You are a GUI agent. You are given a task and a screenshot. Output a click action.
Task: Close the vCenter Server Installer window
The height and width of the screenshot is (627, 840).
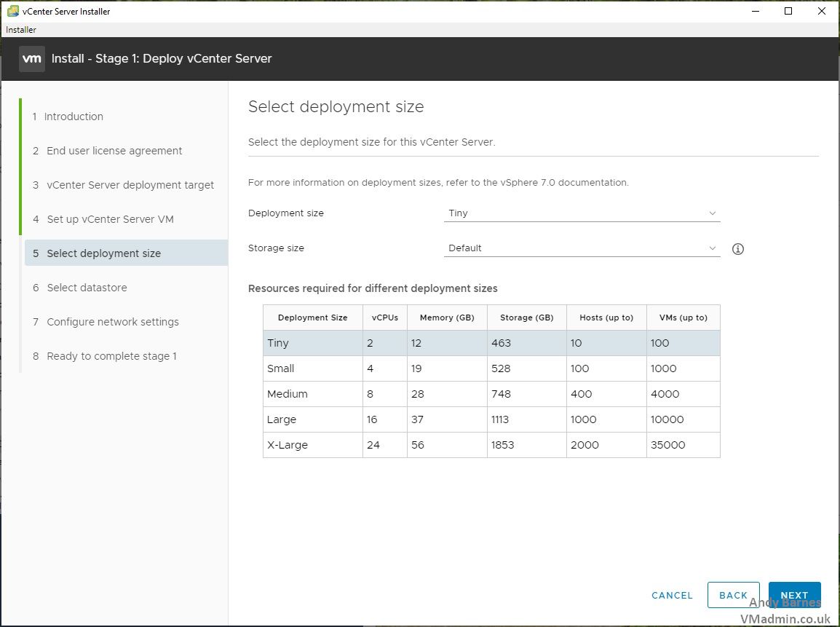[x=821, y=11]
